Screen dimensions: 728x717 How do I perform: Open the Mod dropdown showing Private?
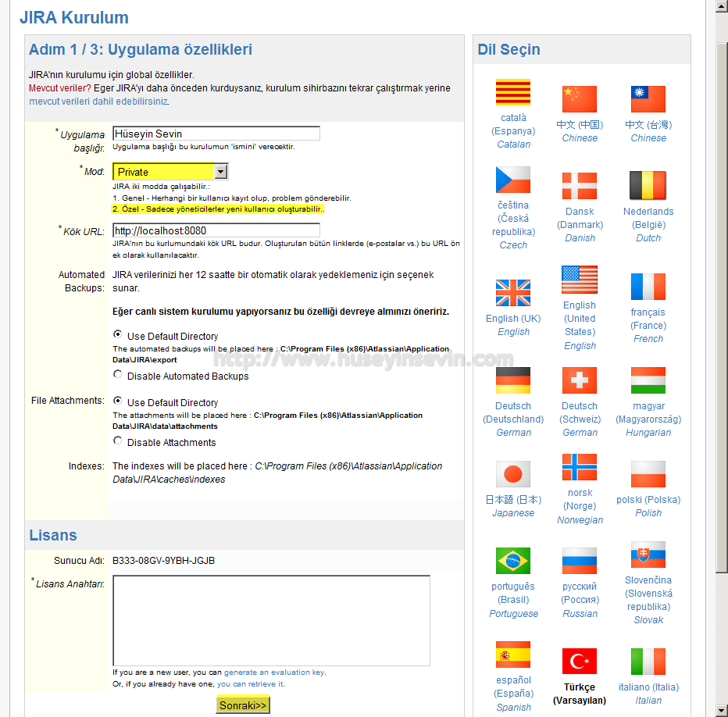click(170, 172)
